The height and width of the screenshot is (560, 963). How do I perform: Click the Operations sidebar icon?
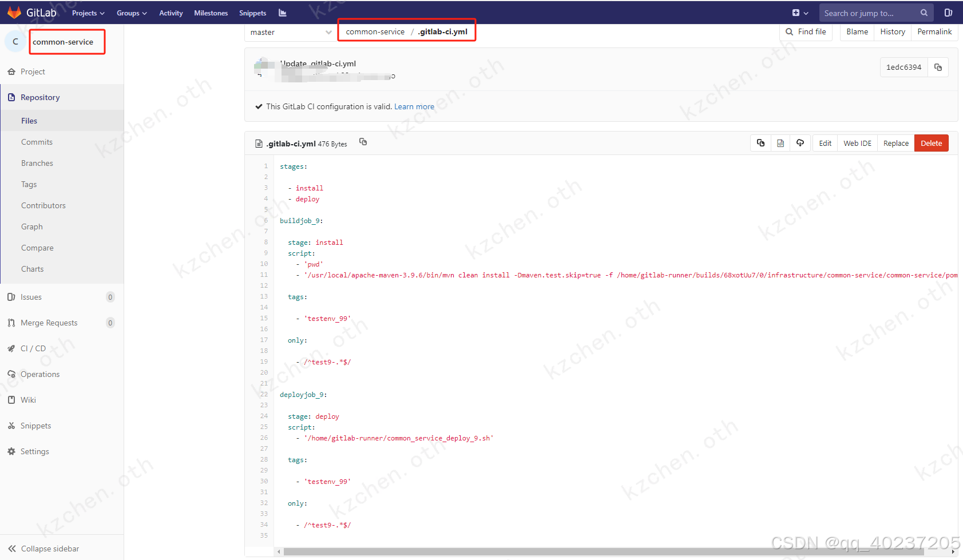point(11,374)
